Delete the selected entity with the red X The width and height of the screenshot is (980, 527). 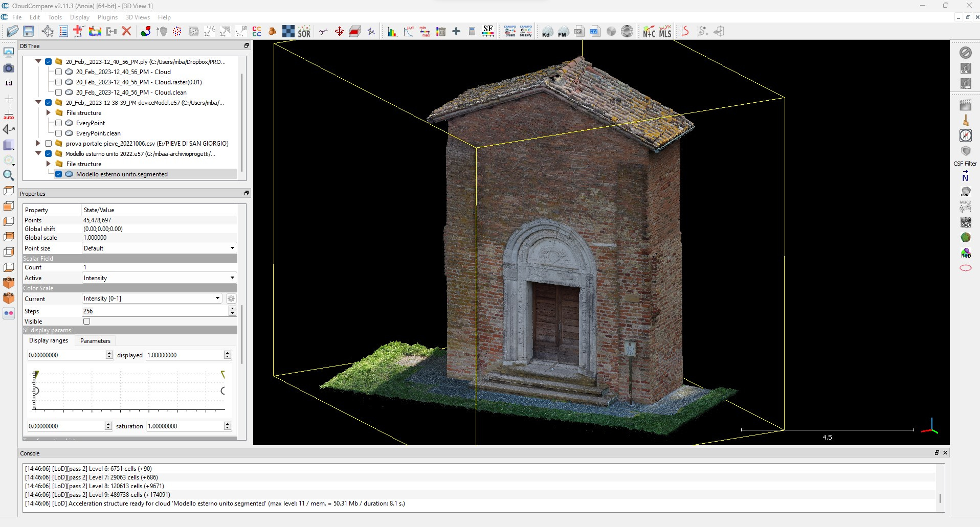click(127, 31)
